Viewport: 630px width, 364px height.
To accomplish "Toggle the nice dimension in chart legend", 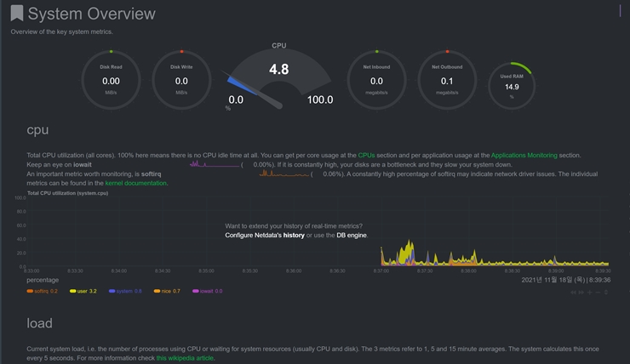I will pyautogui.click(x=167, y=291).
